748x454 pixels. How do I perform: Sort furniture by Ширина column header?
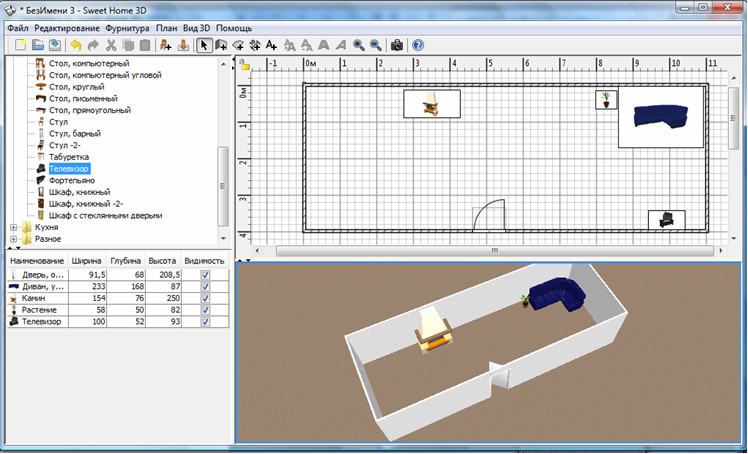coord(87,260)
